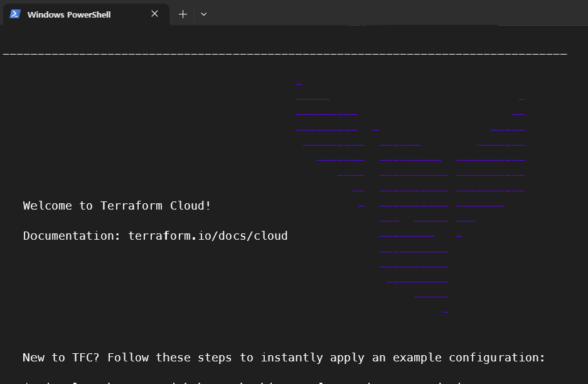Click the 'Welcome to Terraform Cloud!' text
The width and height of the screenshot is (588, 384).
[x=117, y=206]
